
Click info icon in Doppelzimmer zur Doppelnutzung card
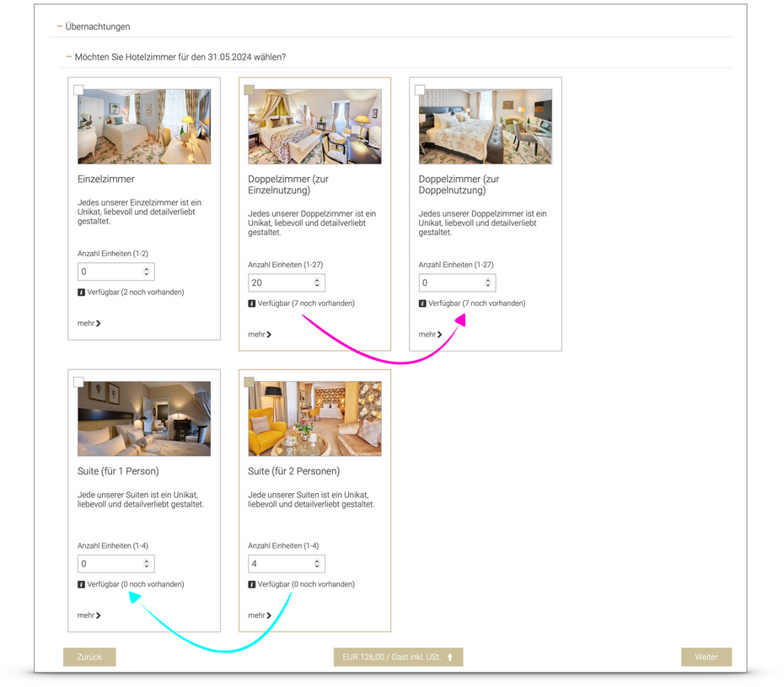coord(422,303)
